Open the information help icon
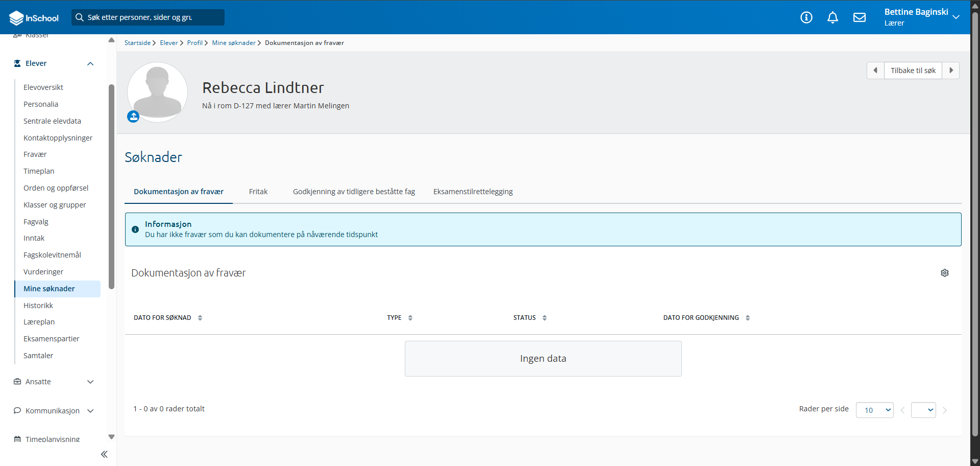 click(806, 17)
